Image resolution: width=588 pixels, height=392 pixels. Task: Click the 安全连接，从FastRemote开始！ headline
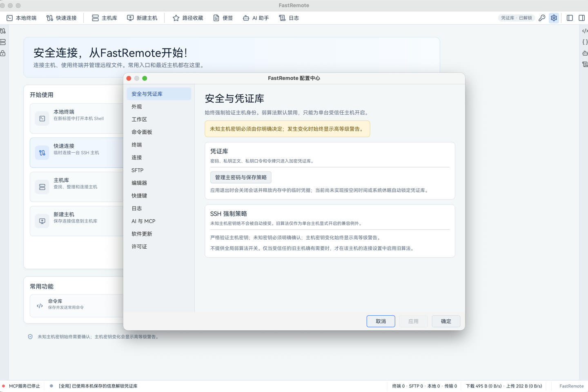coord(110,53)
